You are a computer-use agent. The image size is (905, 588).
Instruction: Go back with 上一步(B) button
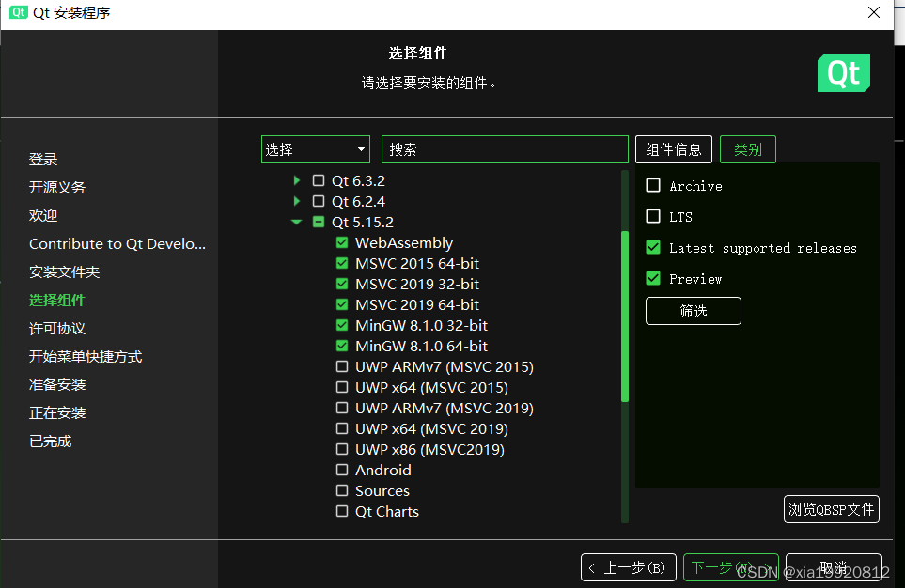click(629, 567)
